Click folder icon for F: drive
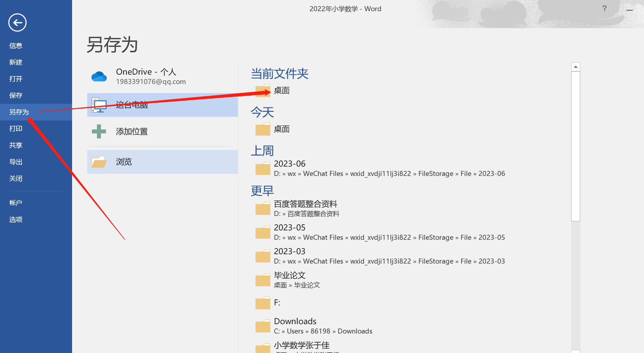The width and height of the screenshot is (644, 353). pos(263,303)
